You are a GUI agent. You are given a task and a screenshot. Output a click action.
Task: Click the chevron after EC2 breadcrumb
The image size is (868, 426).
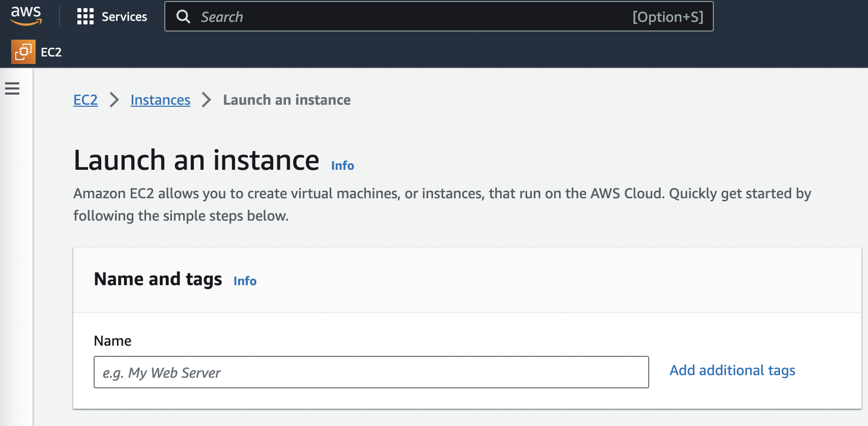click(x=114, y=100)
